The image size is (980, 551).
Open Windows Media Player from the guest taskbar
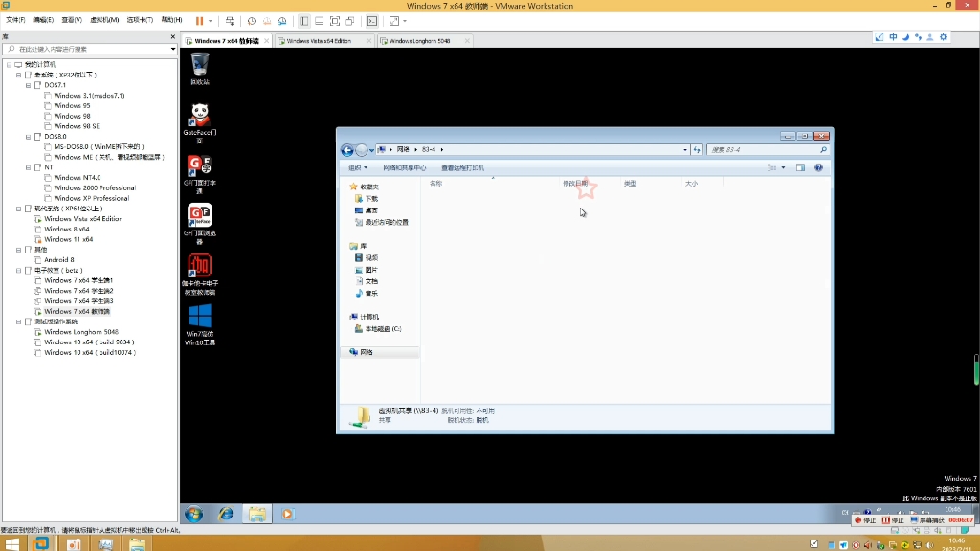tap(287, 514)
